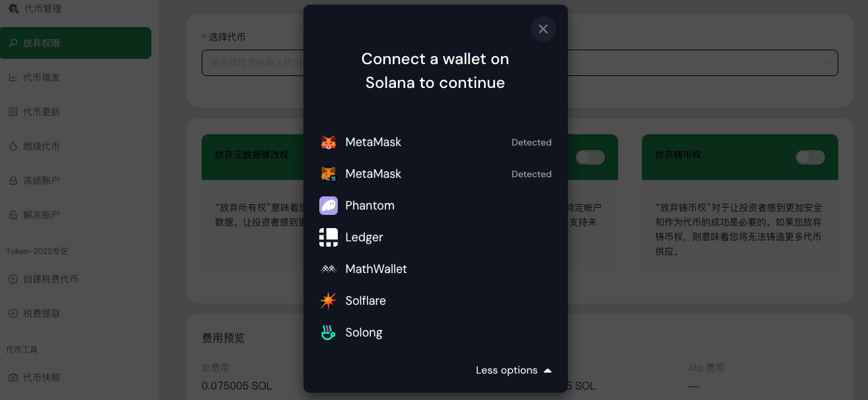Screen dimensions: 868x400
Task: Click the MathWallet icon
Action: coord(329,269)
